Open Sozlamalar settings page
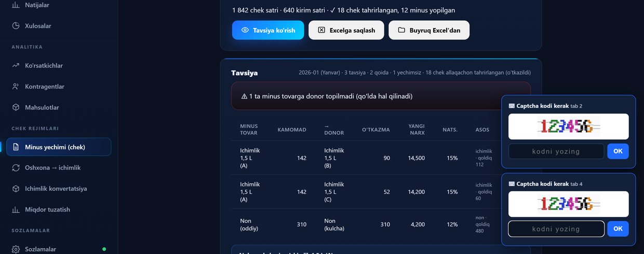This screenshot has height=254, width=644. 59,249
